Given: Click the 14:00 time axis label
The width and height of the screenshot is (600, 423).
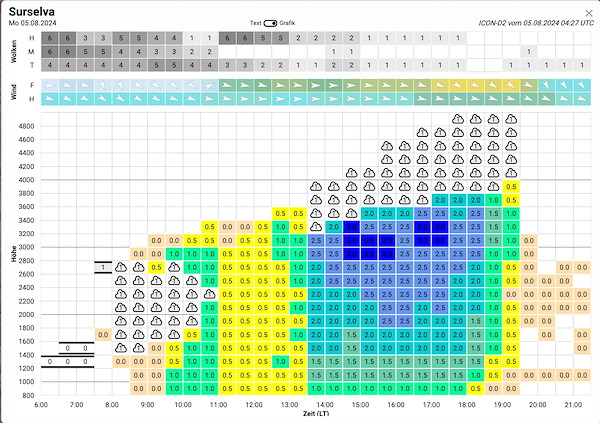Looking at the screenshot, I should point(324,405).
